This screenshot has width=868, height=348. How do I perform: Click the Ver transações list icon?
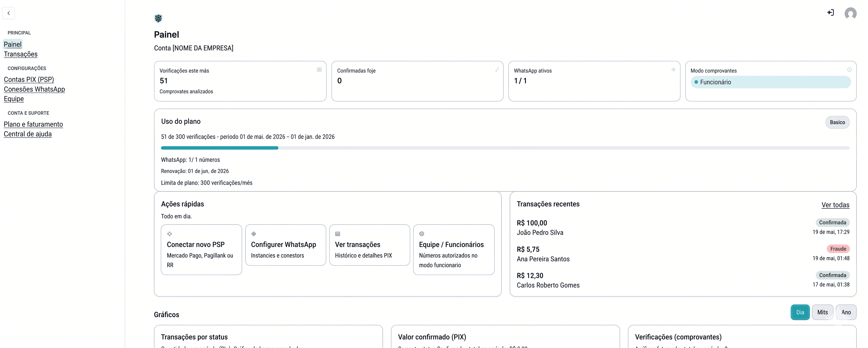point(338,234)
